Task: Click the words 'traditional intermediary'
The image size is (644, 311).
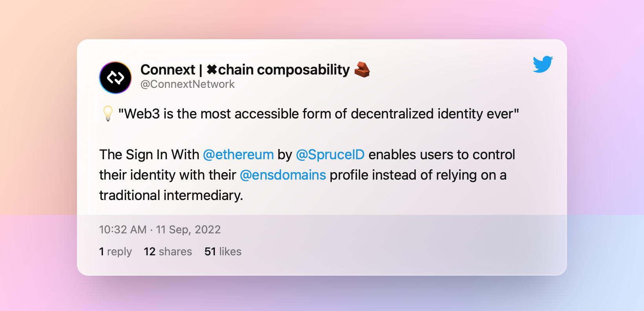Action: click(x=171, y=195)
